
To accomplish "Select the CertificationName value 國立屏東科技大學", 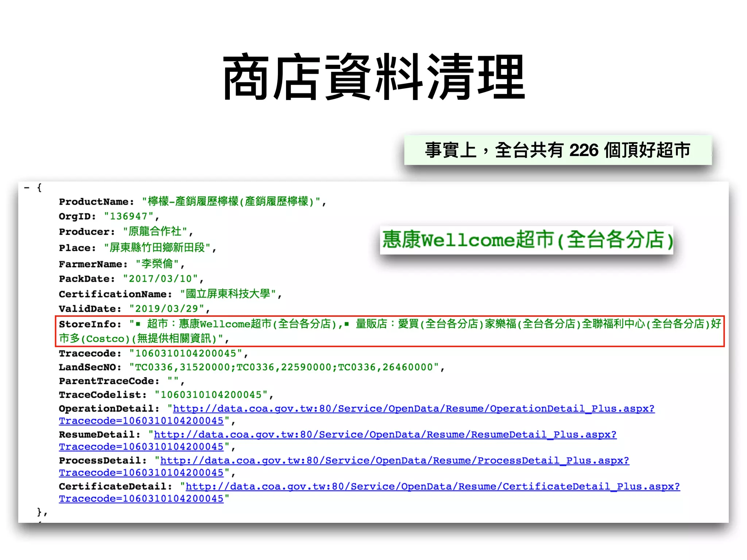I will pos(228,294).
